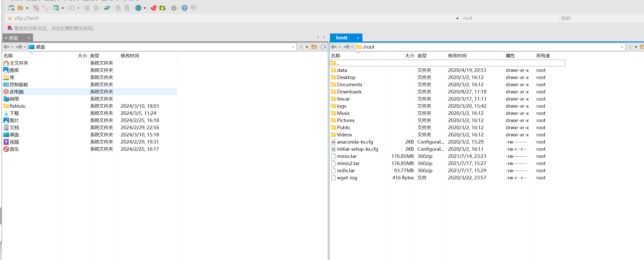This screenshot has height=260, width=644.
Task: Select the 下载 folder in local pane
Action: point(90,113)
